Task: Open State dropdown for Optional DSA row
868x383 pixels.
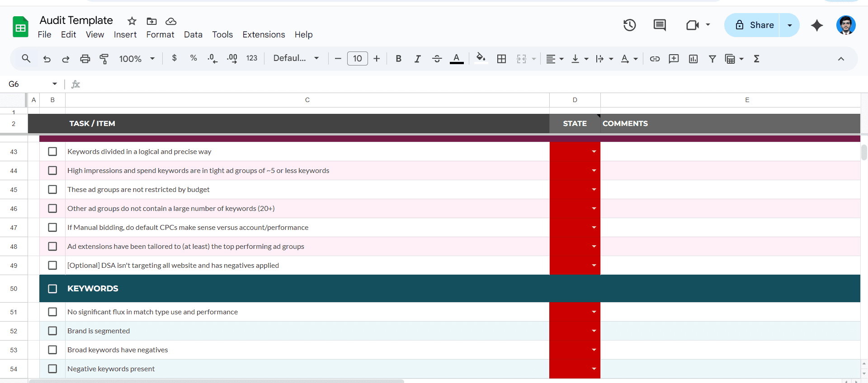Action: [x=594, y=266]
